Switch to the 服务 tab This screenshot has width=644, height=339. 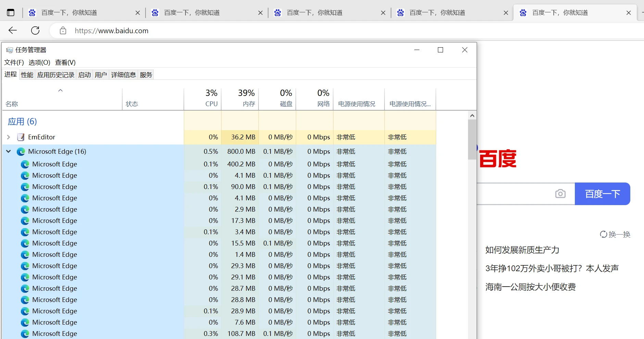(146, 75)
